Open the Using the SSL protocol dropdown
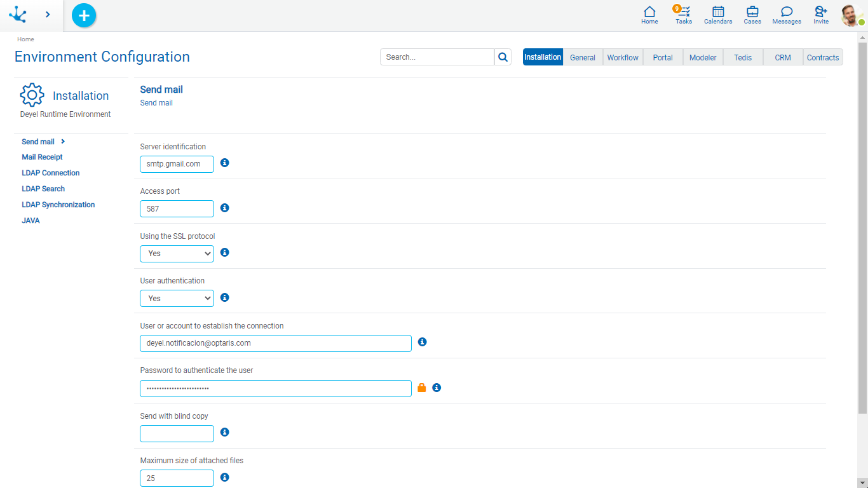 [x=177, y=254]
